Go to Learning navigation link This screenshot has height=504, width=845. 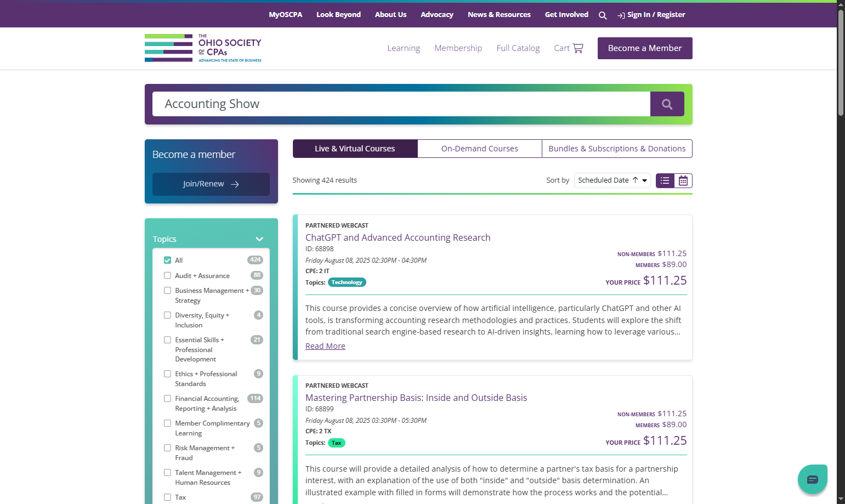[x=404, y=48]
